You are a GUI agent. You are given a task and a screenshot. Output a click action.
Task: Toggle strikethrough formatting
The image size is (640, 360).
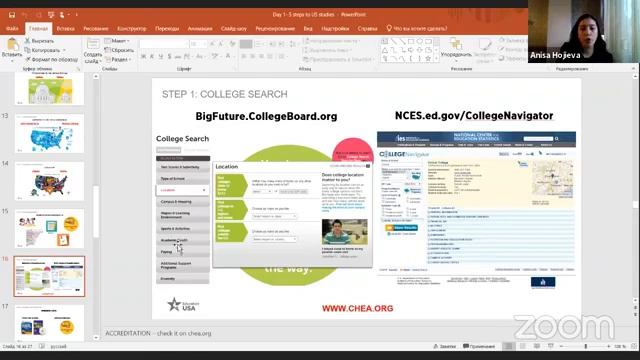point(178,56)
